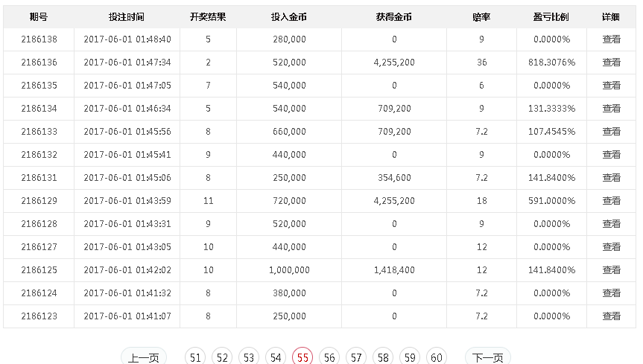This screenshot has height=364, width=643.
Task: Click the 盈亏比例 column header
Action: pos(551,17)
